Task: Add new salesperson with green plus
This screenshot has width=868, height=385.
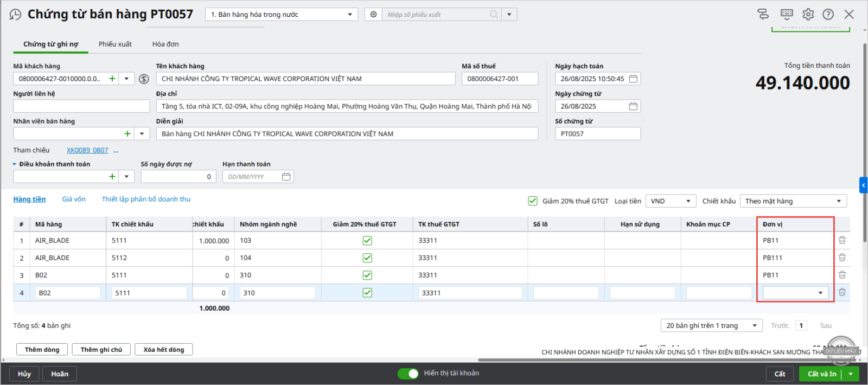Action: pos(127,134)
